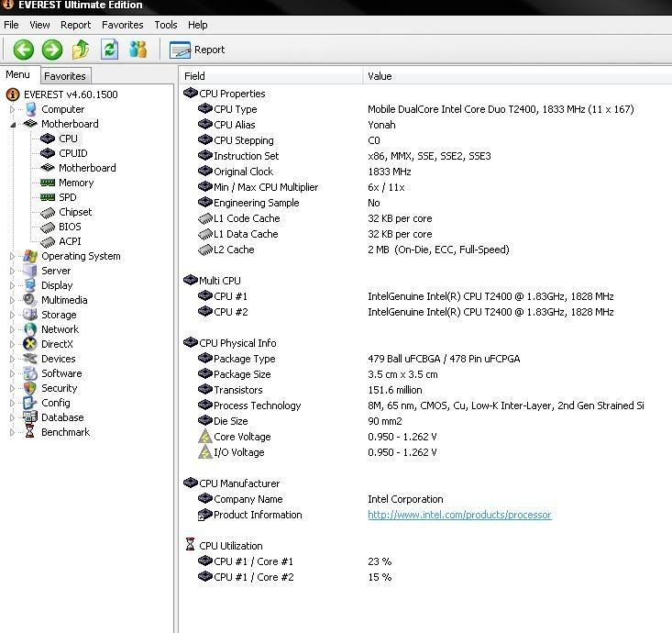Select the Engineering Sample row

(x=425, y=203)
